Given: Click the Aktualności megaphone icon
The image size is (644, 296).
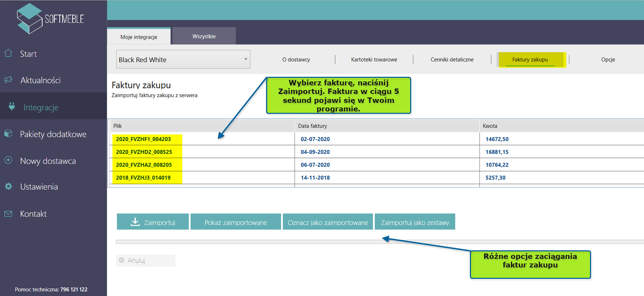Looking at the screenshot, I should click(8, 80).
